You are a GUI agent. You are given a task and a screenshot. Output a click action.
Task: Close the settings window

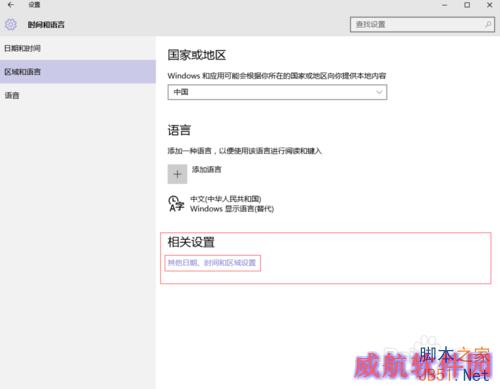490,5
